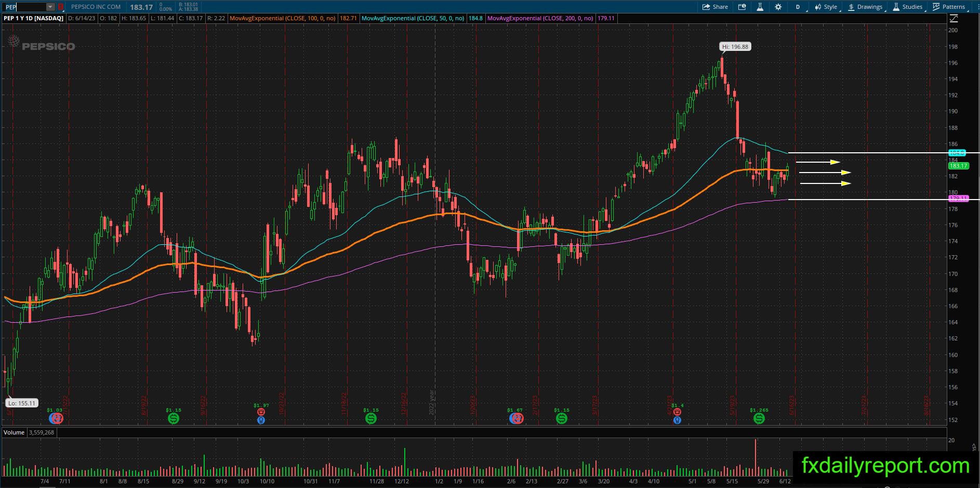Click the red phone icon under $1.97
This screenshot has height=488, width=980.
[261, 412]
